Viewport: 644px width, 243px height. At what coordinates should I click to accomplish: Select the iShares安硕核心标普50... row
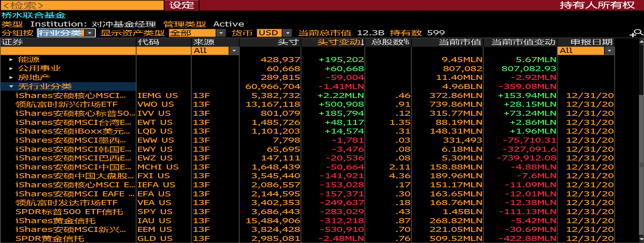(x=307, y=113)
